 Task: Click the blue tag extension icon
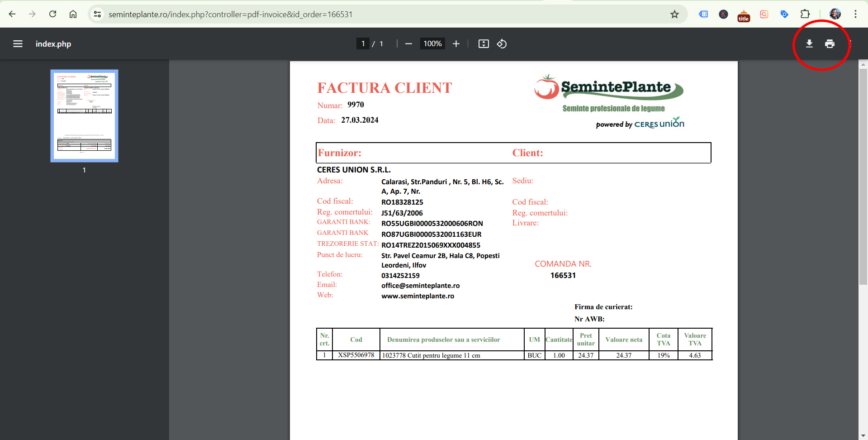pos(784,14)
